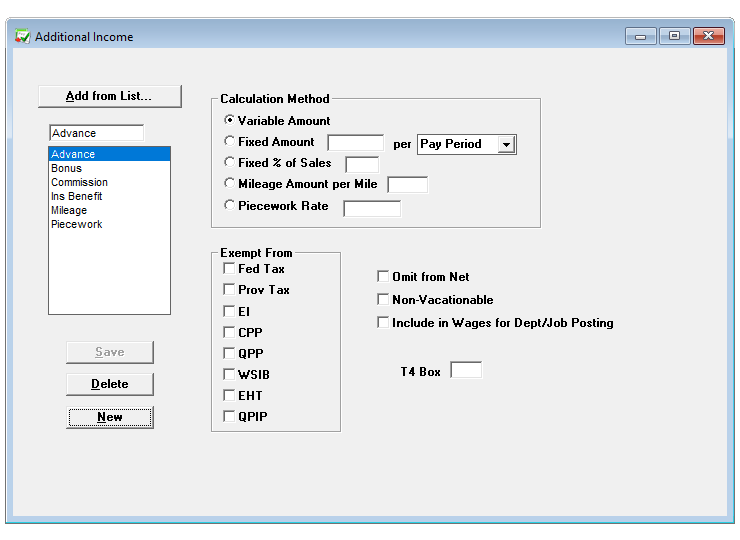The width and height of the screenshot is (740, 540).
Task: Toggle Include in Wages for Dept/Job Posting
Action: [383, 323]
